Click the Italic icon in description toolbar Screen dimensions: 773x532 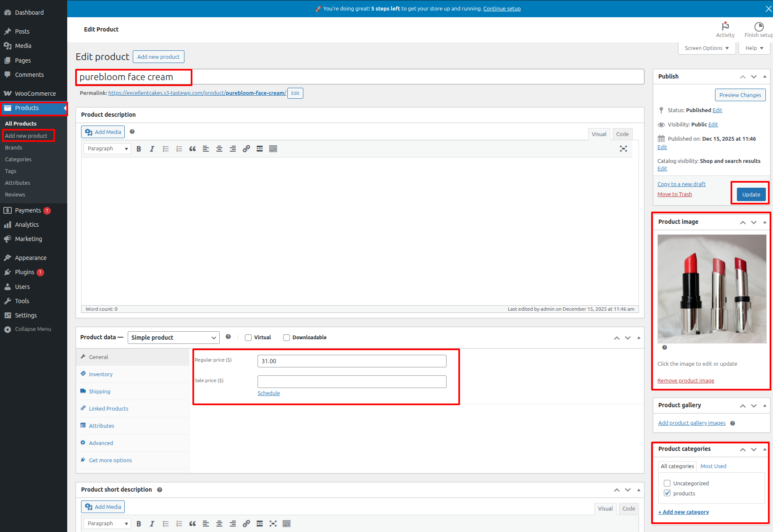[152, 149]
